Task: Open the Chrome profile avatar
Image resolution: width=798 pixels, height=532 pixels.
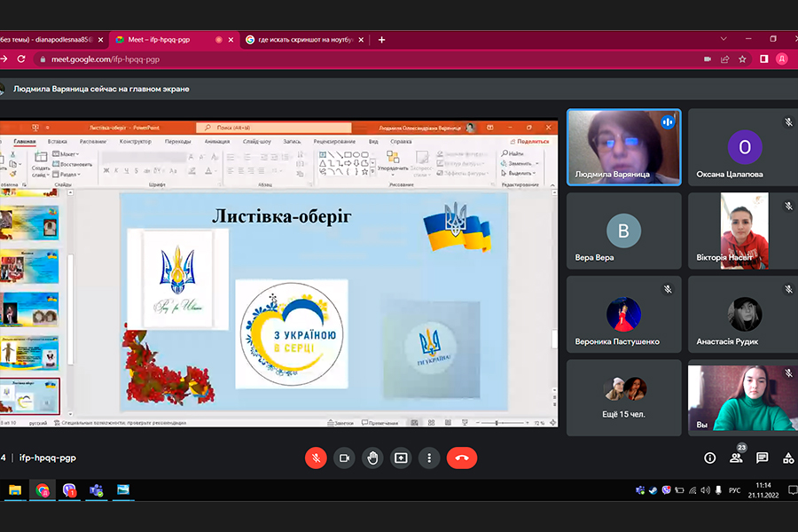Action: point(781,59)
